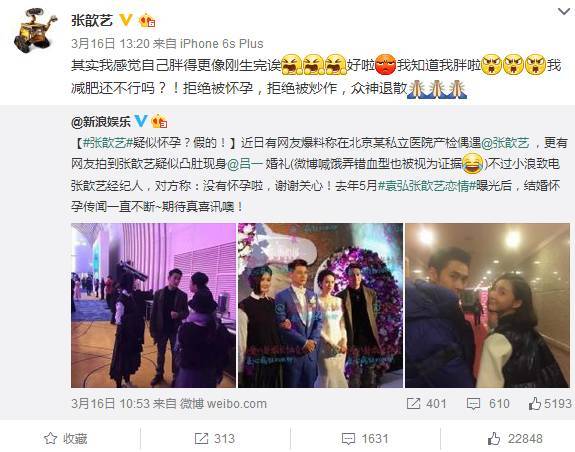Repost this post showing 313 shares
This screenshot has width=575, height=452.
coord(215,438)
